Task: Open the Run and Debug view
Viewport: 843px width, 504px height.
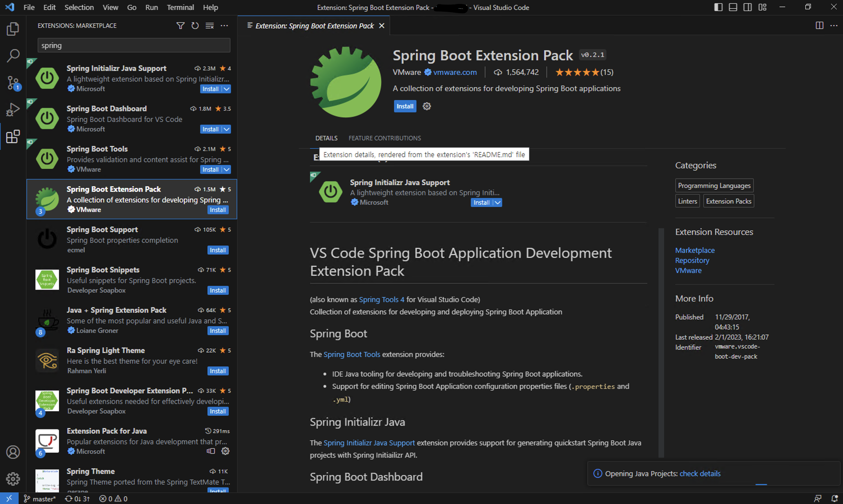Action: coord(13,109)
